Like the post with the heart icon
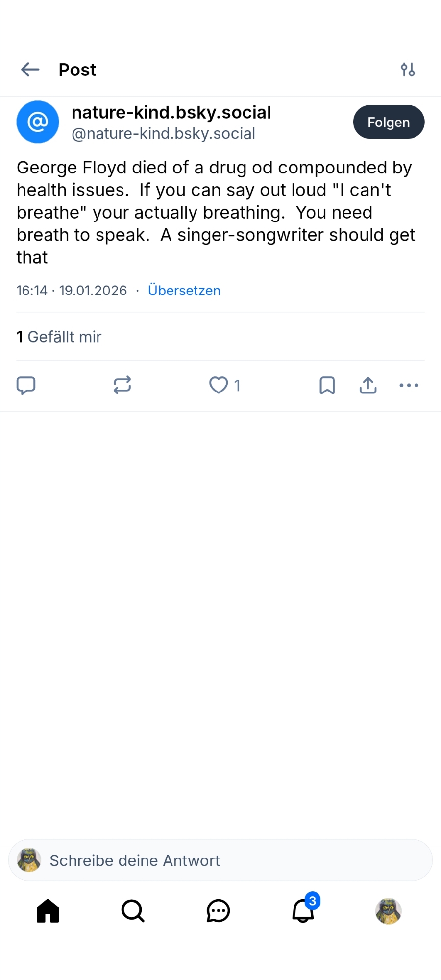Viewport: 441px width, 980px height. pyautogui.click(x=219, y=386)
